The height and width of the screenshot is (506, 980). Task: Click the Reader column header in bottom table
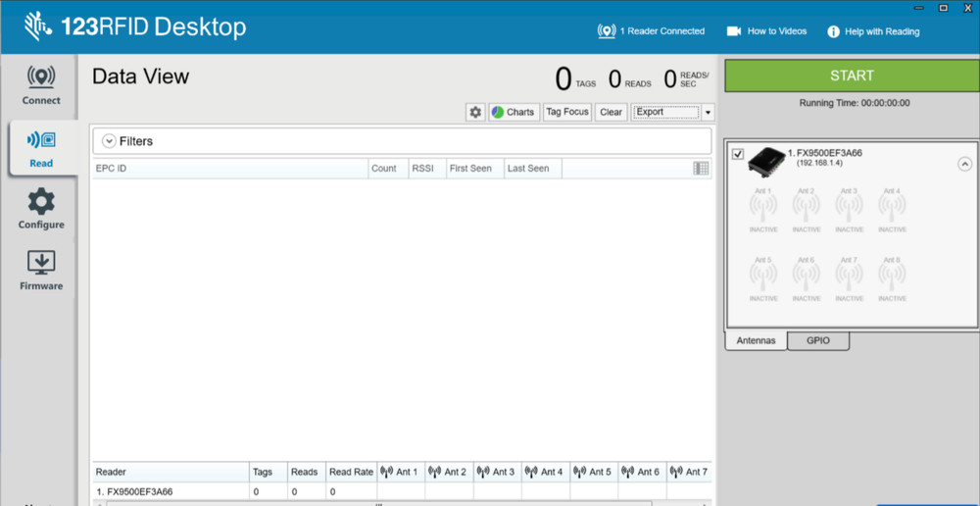[x=171, y=473]
